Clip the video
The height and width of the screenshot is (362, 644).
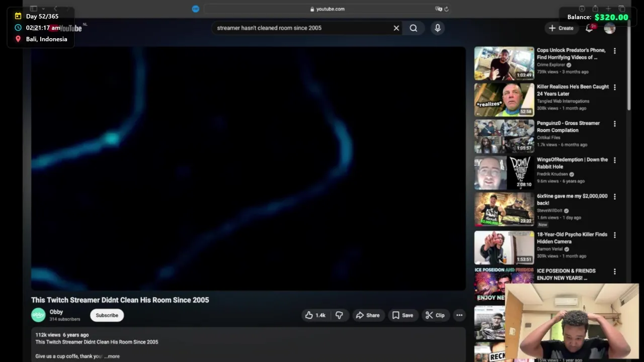pos(435,315)
